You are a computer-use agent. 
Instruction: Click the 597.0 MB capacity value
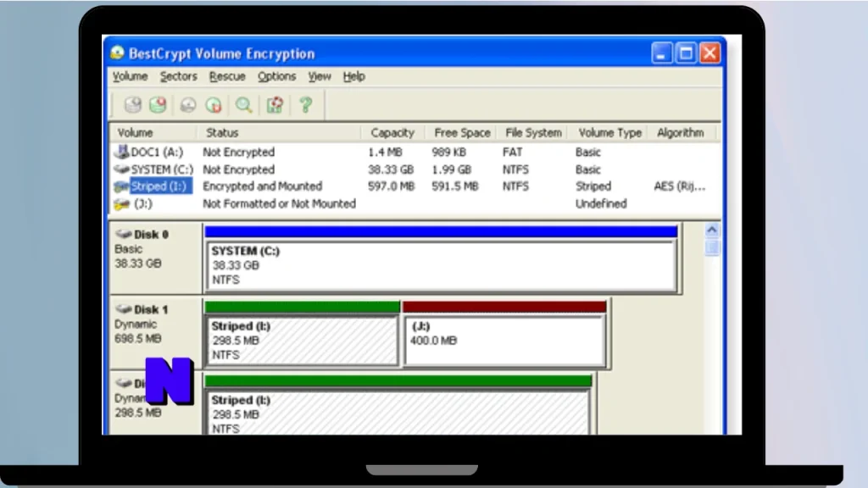pos(391,186)
